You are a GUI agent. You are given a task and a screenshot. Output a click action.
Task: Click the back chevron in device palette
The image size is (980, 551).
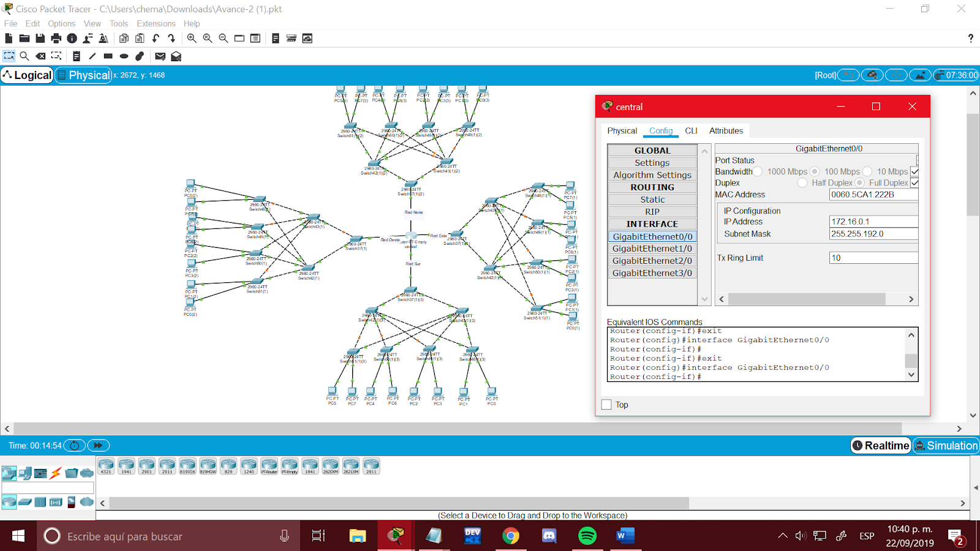tap(102, 503)
